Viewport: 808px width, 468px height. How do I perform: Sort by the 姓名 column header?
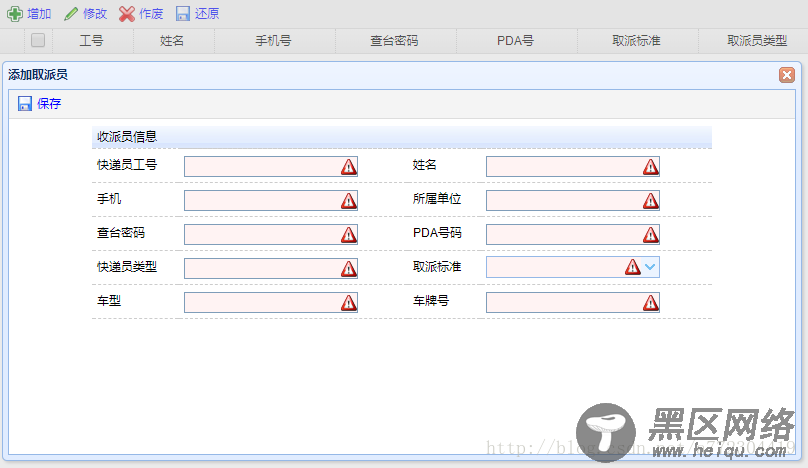tap(172, 41)
